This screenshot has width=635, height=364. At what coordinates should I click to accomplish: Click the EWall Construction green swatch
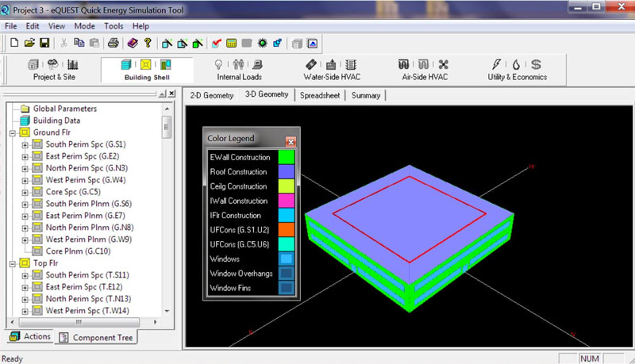tap(287, 157)
